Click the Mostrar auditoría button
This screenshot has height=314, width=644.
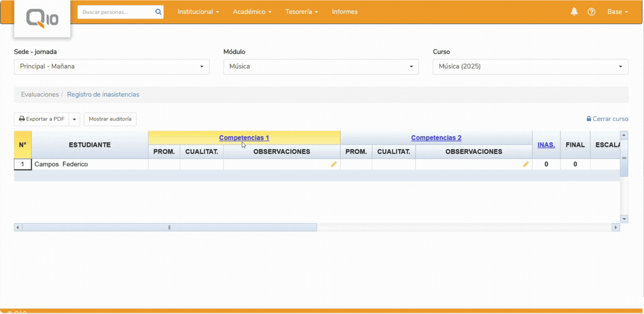[110, 119]
